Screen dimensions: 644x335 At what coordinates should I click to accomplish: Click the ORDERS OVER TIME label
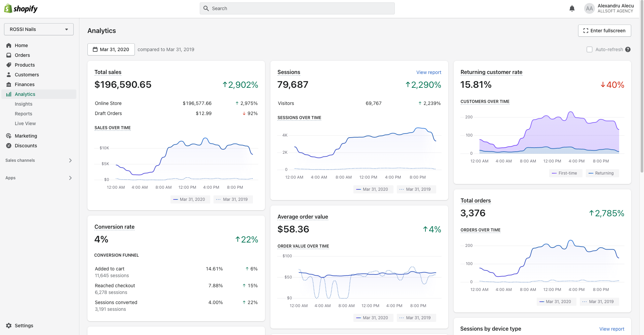481,230
